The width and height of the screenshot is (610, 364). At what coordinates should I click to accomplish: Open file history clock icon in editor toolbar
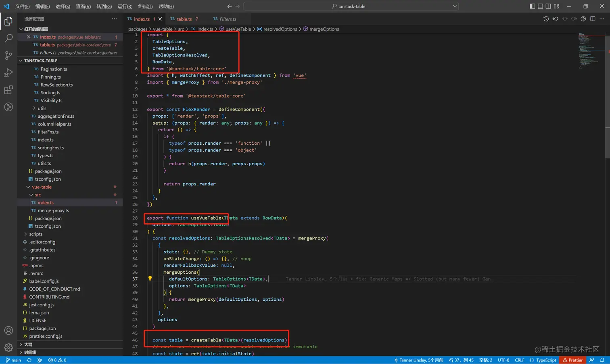pyautogui.click(x=546, y=19)
